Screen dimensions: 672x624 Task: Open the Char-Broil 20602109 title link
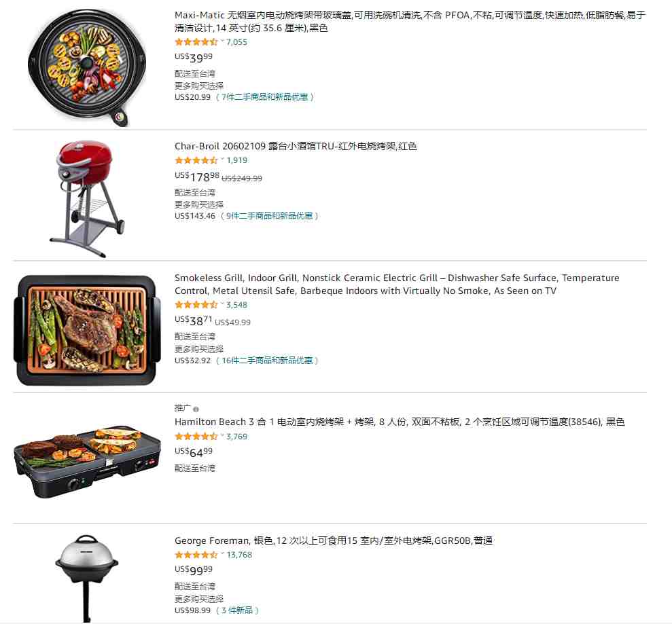(x=296, y=146)
